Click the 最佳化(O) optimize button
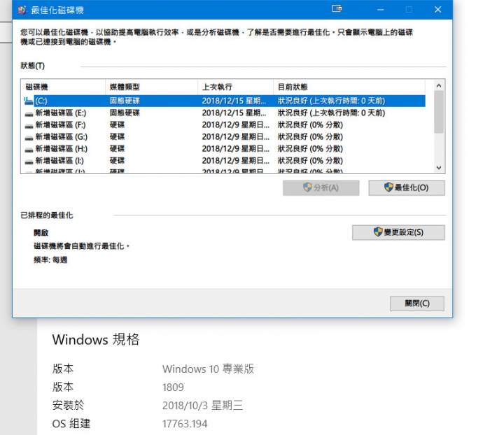Screen dimensions: 504x435 407,188
